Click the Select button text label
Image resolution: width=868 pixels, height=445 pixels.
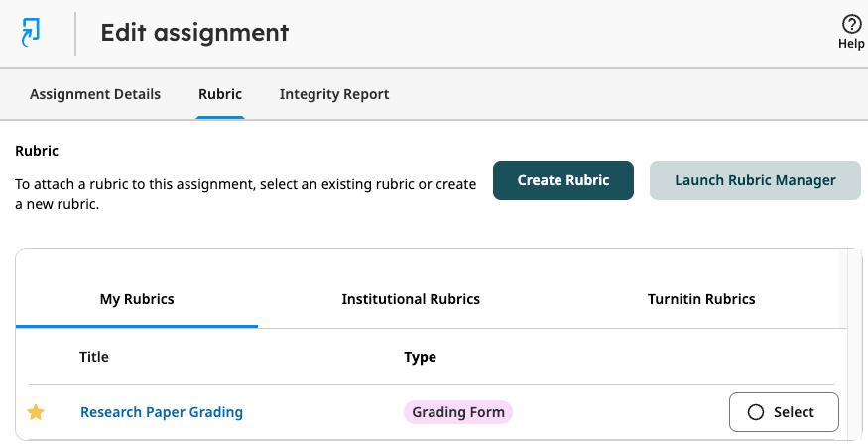794,412
